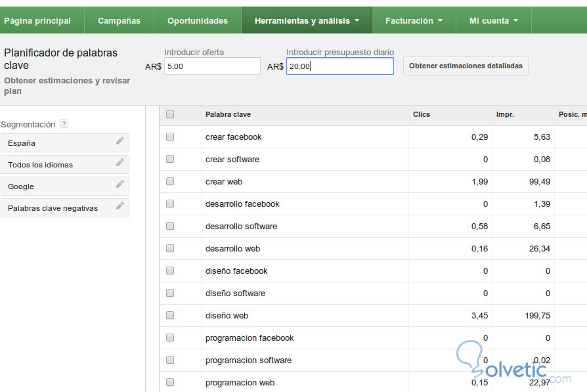Enable checkbox for 'programacion software'
Image resolution: width=587 pixels, height=392 pixels.
pyautogui.click(x=170, y=360)
